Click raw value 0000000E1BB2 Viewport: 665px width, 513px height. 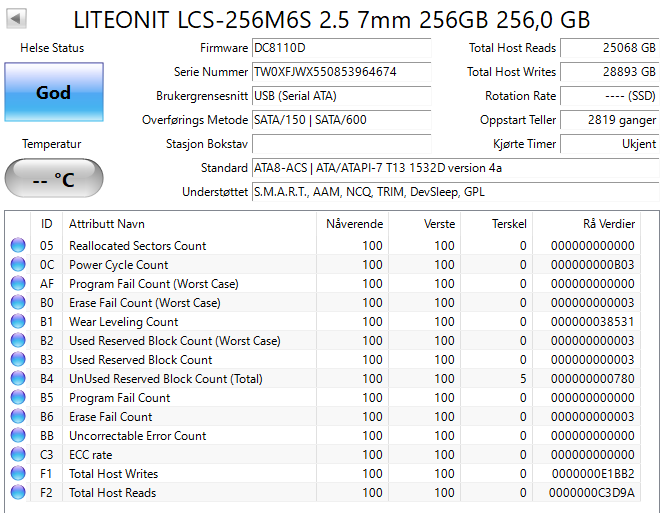click(x=593, y=474)
